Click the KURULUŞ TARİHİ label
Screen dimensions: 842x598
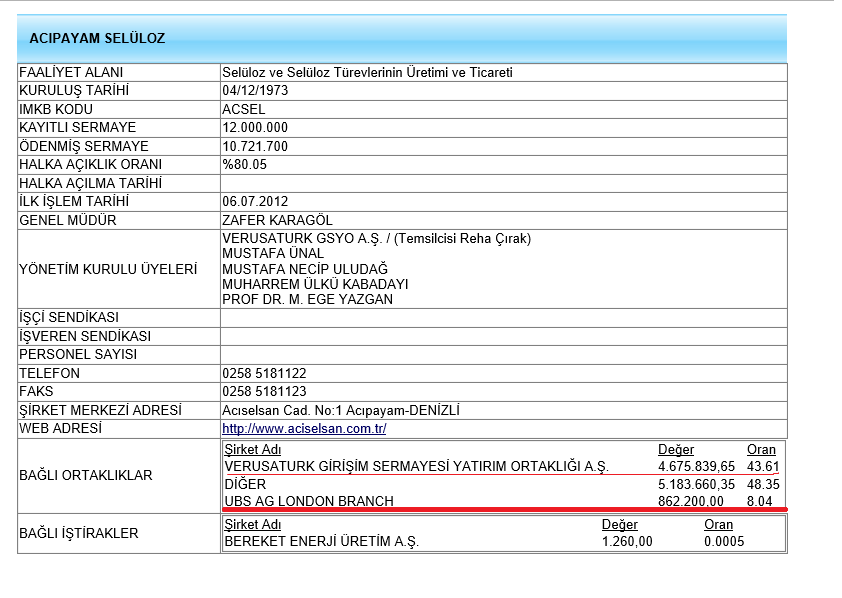tap(74, 91)
